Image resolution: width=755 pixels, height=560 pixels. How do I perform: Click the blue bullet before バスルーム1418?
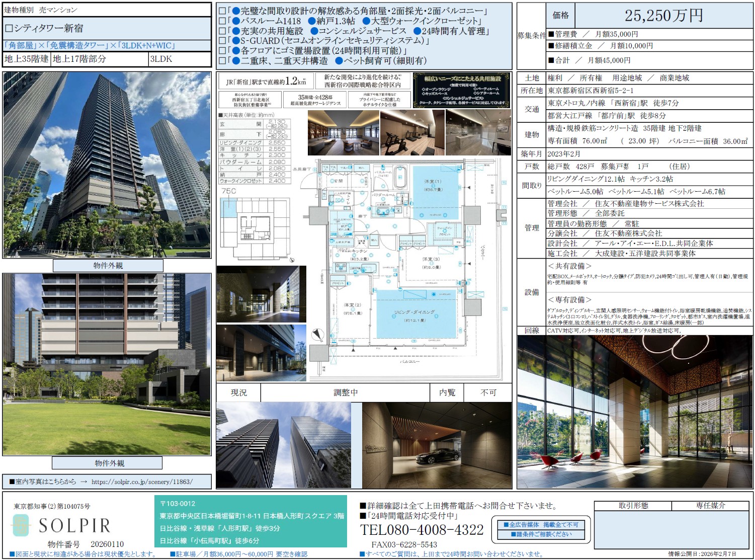click(235, 21)
